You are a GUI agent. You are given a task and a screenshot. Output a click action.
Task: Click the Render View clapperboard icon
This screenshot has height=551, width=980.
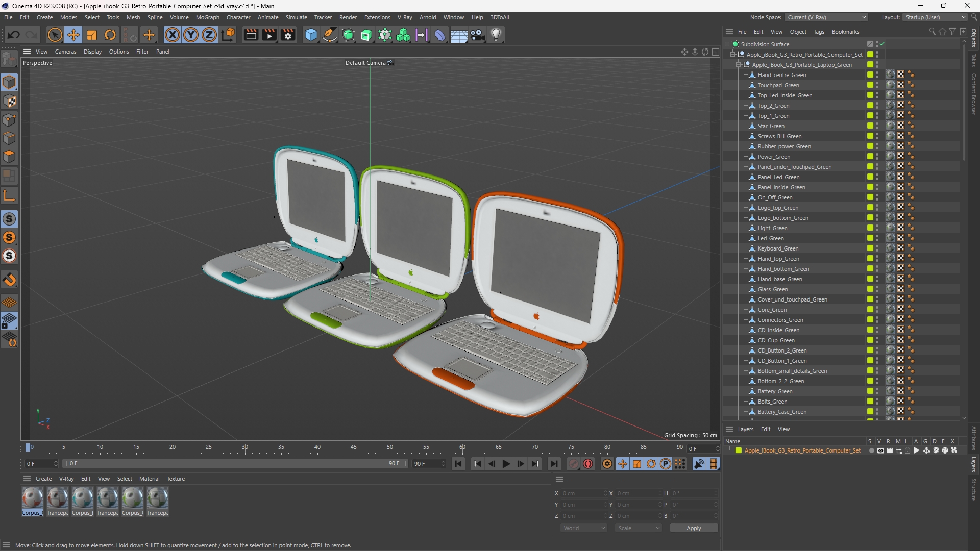[251, 35]
